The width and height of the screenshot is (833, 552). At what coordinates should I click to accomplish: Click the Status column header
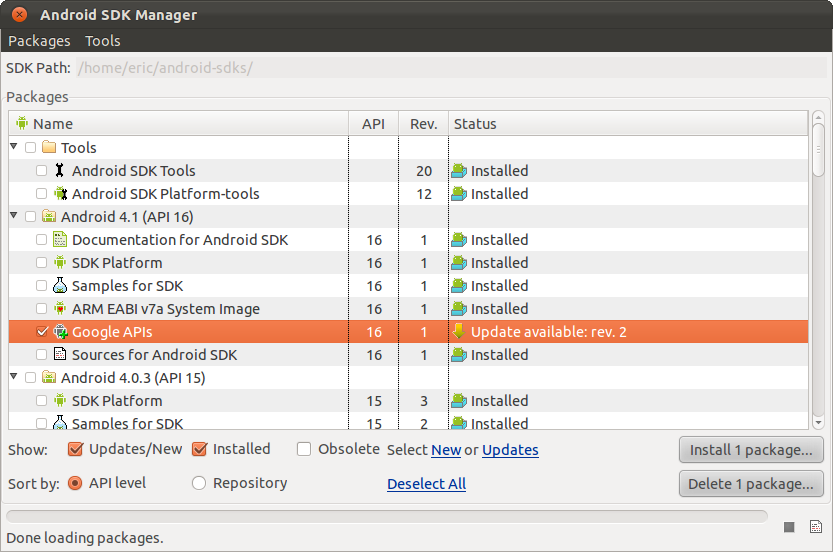[x=628, y=123]
